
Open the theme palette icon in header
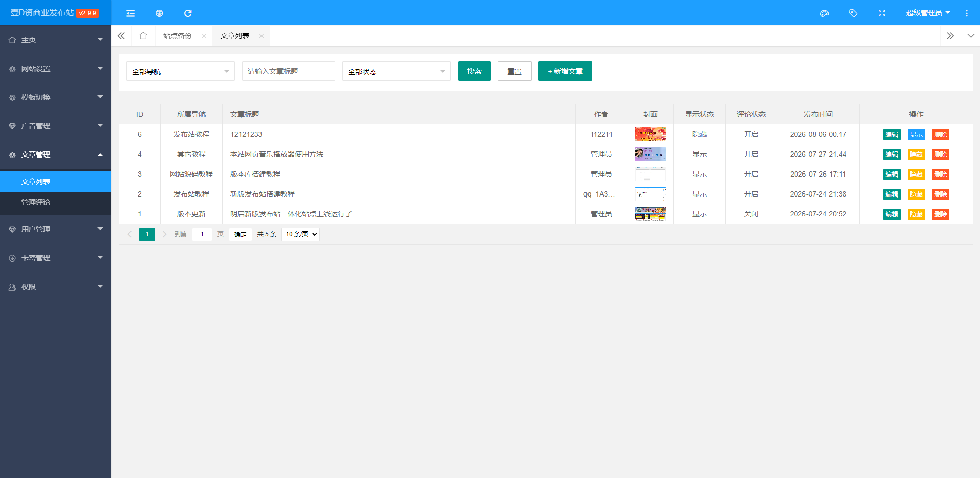point(824,13)
